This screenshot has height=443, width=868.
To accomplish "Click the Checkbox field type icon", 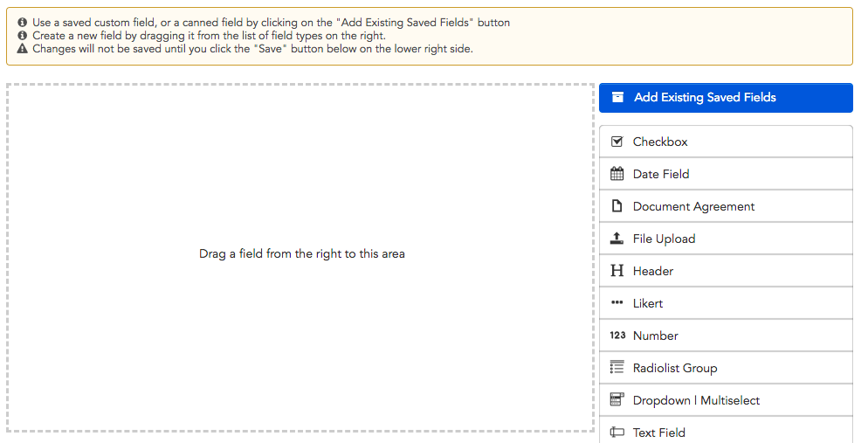I will coord(617,142).
